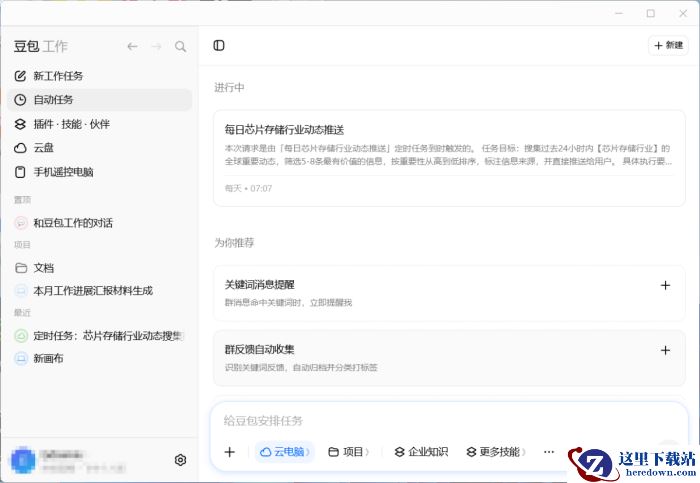
Task: Expand the 项目 selector chip
Action: (349, 452)
